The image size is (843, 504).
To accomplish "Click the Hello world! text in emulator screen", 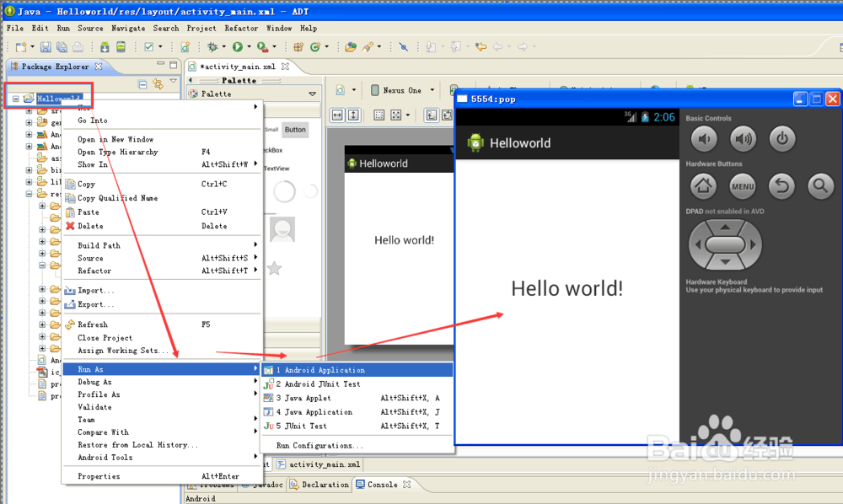I will (x=567, y=288).
